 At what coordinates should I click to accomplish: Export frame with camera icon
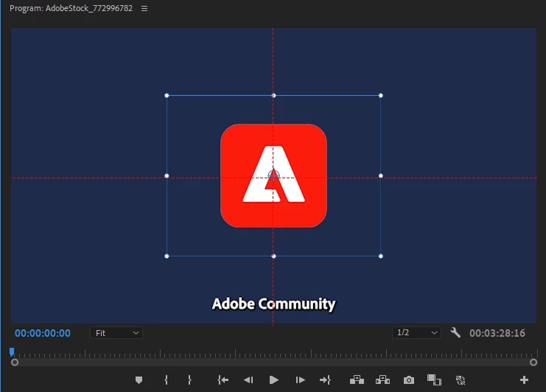point(409,379)
